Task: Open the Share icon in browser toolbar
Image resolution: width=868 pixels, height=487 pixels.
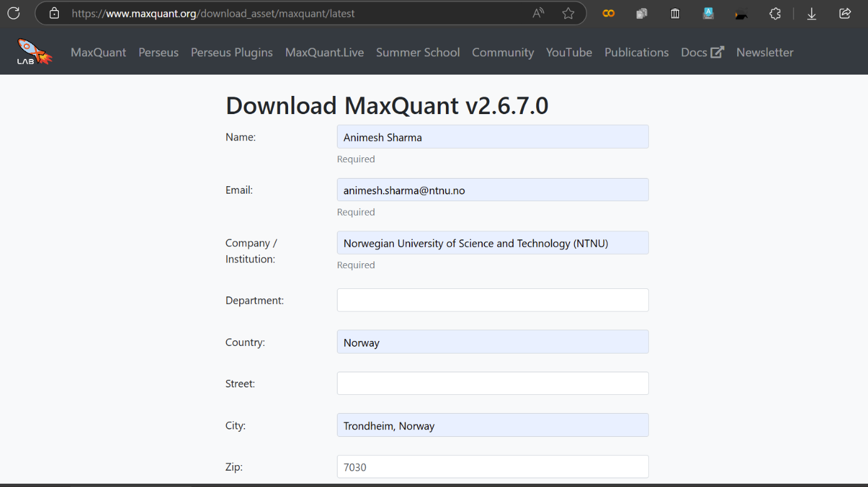Action: coord(845,13)
